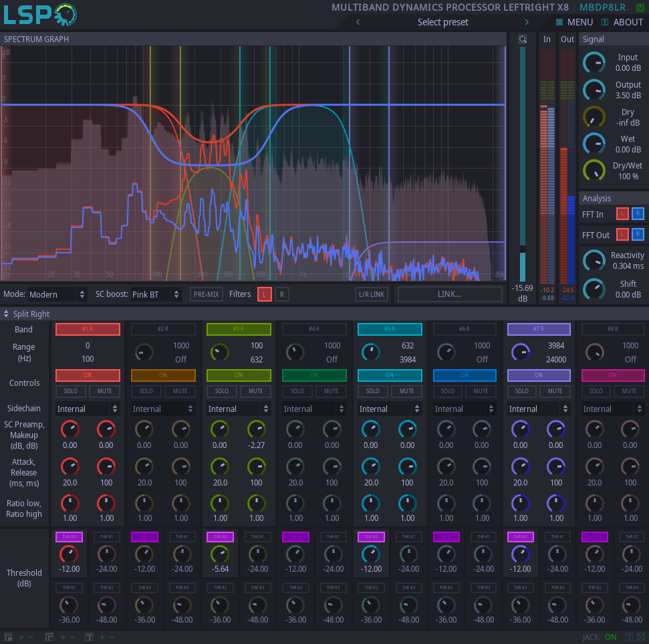Click the help question mark icon bottom right
The width and height of the screenshot is (649, 644).
click(629, 637)
